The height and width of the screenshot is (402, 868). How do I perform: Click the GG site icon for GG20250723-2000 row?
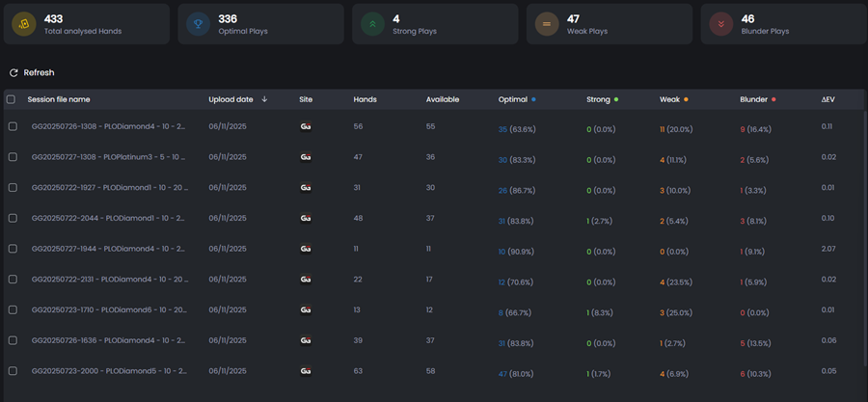click(306, 371)
